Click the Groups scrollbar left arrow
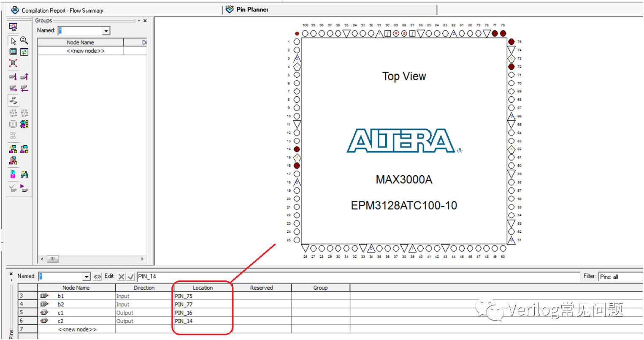Image resolution: width=644 pixels, height=340 pixels. click(x=41, y=259)
